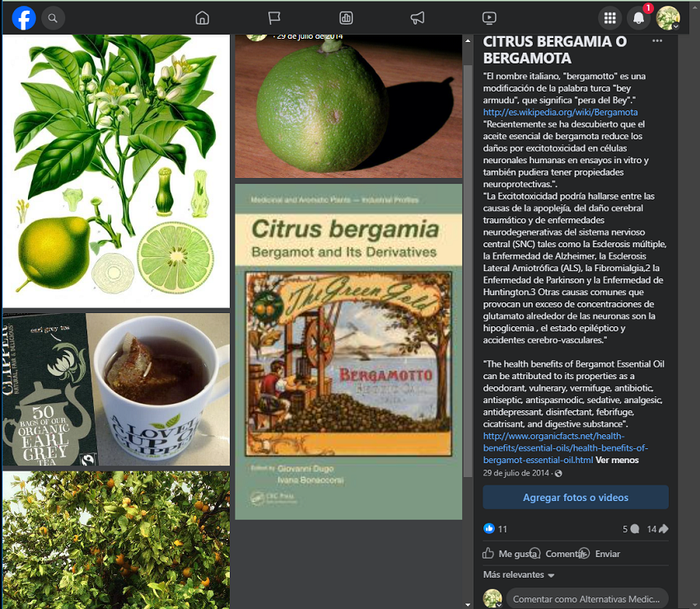
Task: Open Ad Center megaphone icon
Action: pos(418,17)
